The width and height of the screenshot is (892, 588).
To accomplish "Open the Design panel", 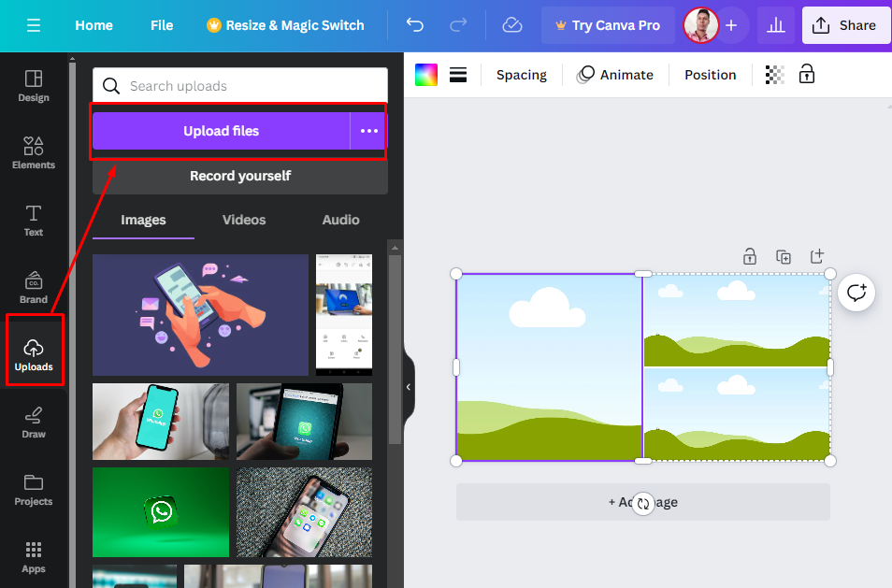I will [34, 86].
